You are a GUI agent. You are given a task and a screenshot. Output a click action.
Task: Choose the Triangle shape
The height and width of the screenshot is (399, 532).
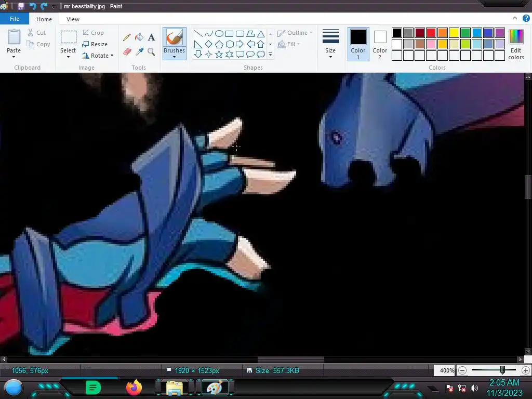(261, 34)
